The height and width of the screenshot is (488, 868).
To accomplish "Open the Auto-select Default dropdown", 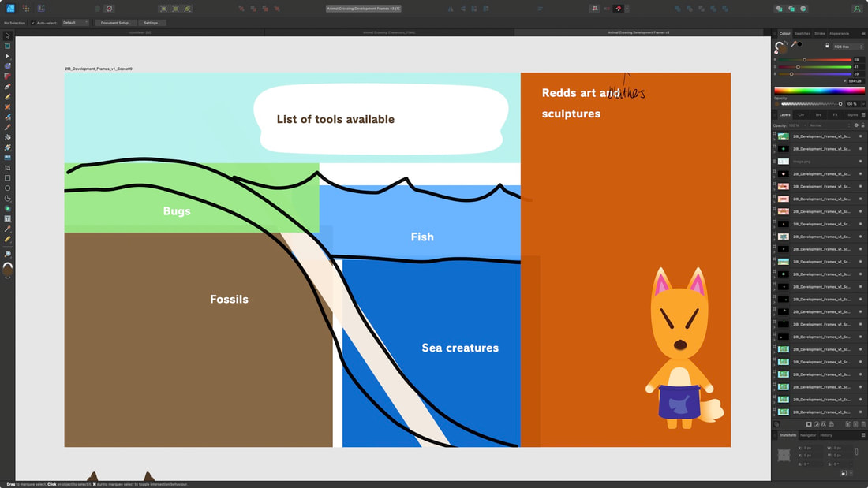I will pos(75,23).
